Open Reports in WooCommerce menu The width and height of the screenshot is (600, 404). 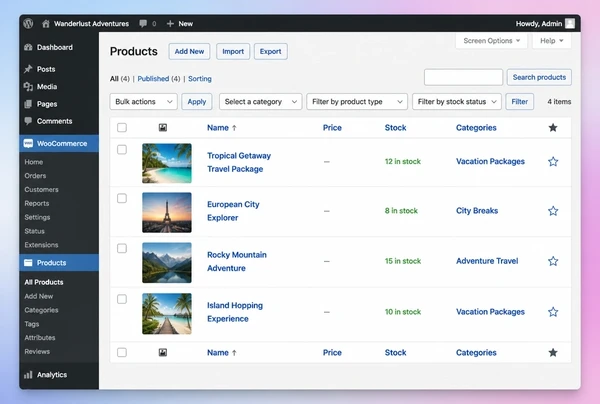click(x=37, y=203)
